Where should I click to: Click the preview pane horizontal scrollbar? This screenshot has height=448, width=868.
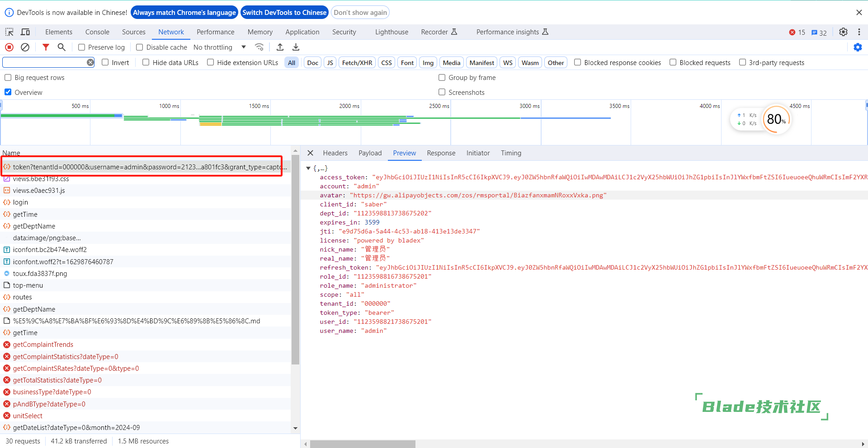point(363,444)
